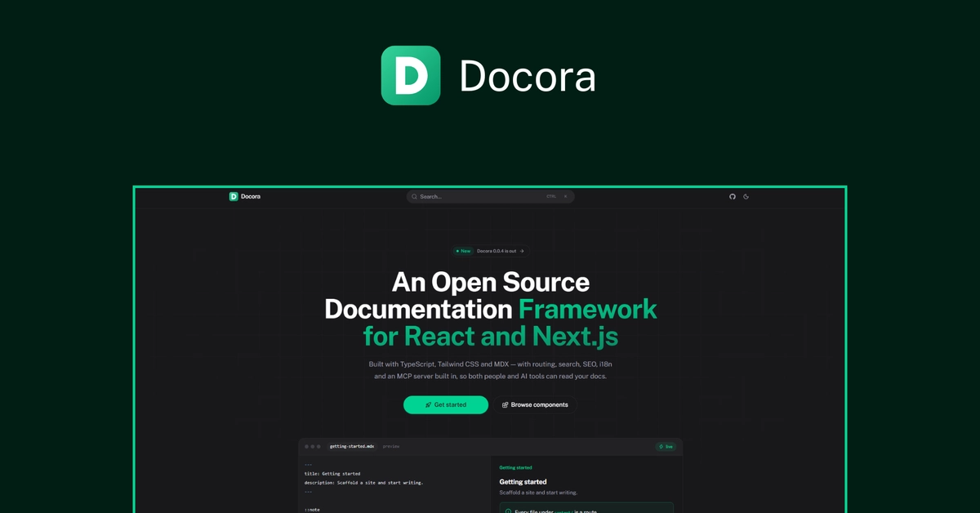The height and width of the screenshot is (513, 980).
Task: Click the Docora text in navbar
Action: [x=251, y=196]
